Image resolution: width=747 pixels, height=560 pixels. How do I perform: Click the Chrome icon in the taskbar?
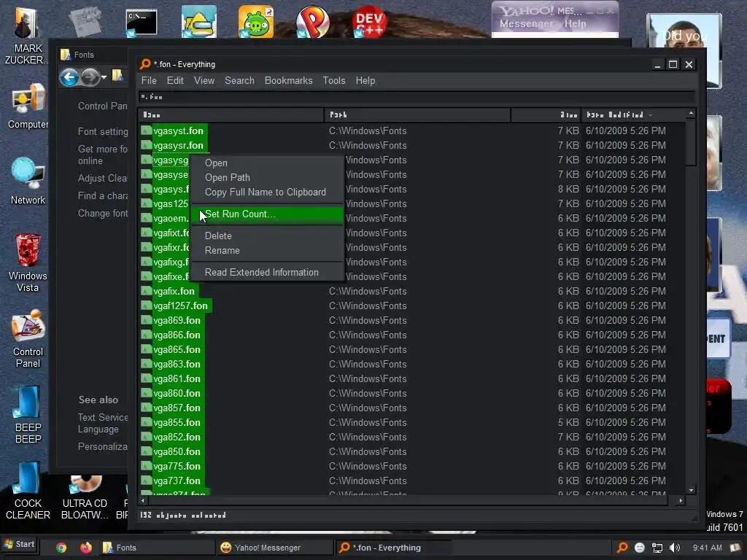tap(61, 548)
